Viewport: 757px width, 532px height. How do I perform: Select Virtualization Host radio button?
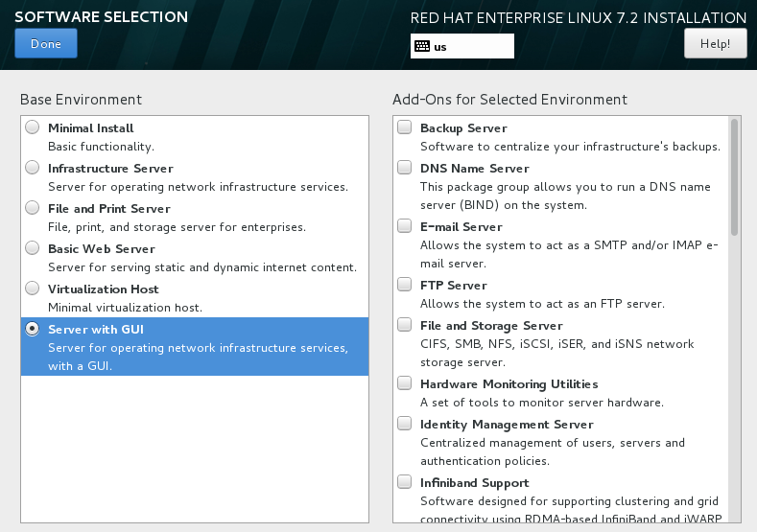[33, 289]
